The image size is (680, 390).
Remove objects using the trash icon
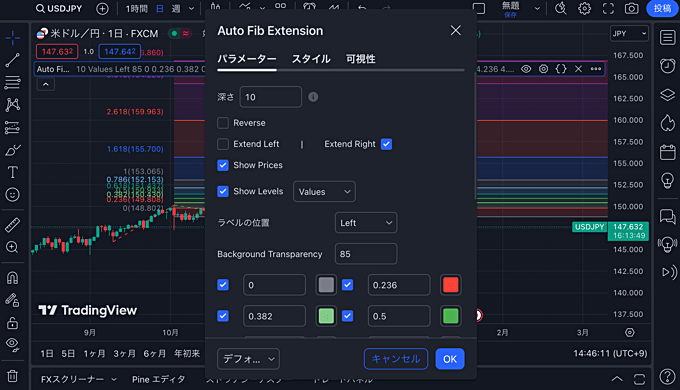coord(13,376)
